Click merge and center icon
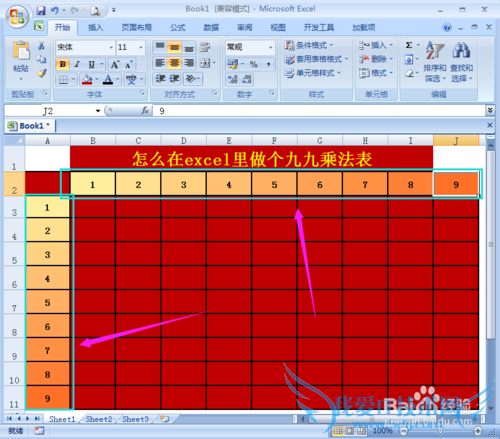Image resolution: width=500 pixels, height=439 pixels. coord(205,63)
